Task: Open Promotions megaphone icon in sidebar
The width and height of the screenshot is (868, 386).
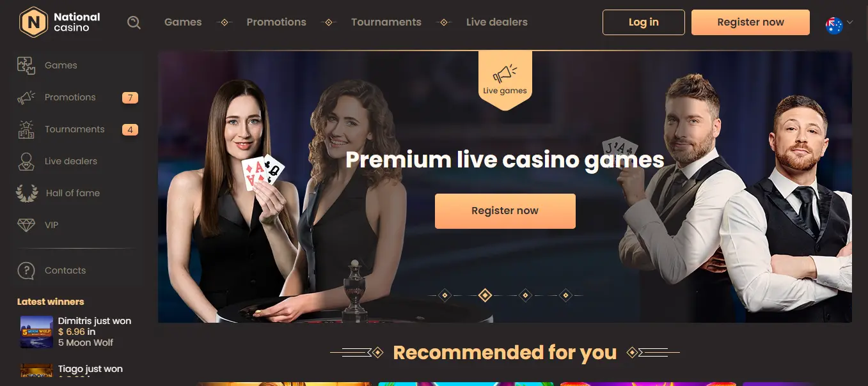Action: click(x=26, y=97)
